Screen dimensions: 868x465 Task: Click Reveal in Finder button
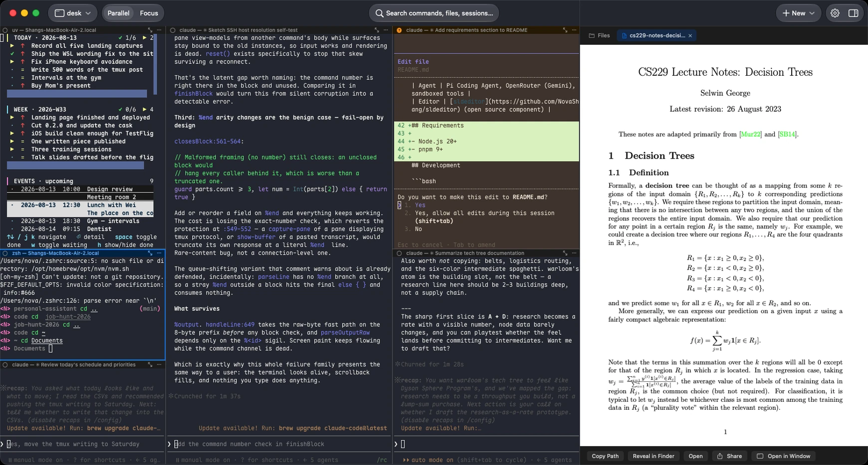click(653, 456)
